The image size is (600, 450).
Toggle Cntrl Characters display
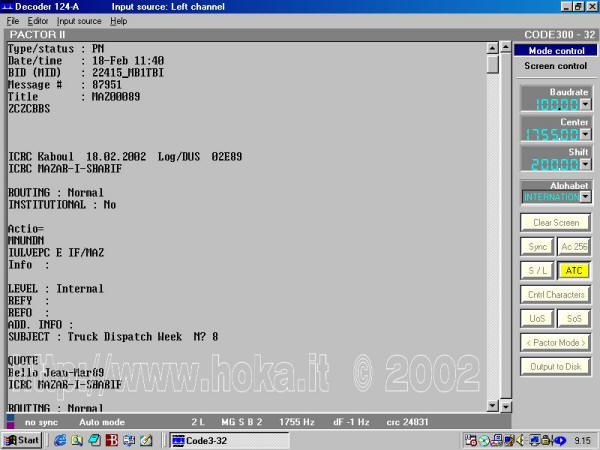556,295
